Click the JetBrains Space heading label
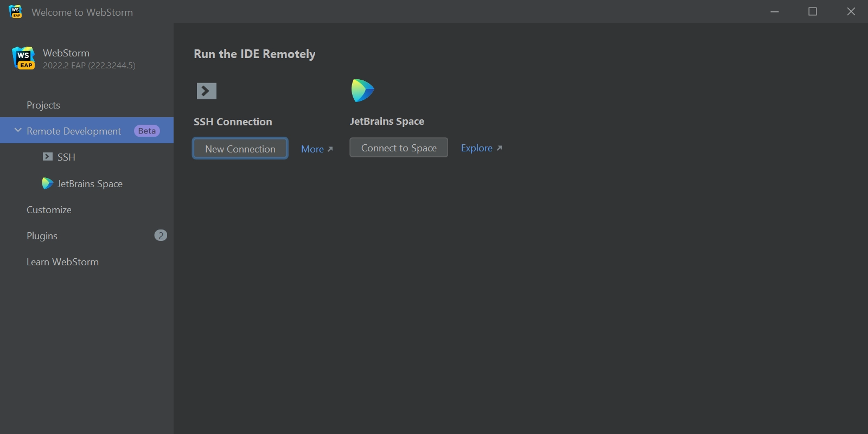Viewport: 868px width, 434px height. (x=387, y=122)
